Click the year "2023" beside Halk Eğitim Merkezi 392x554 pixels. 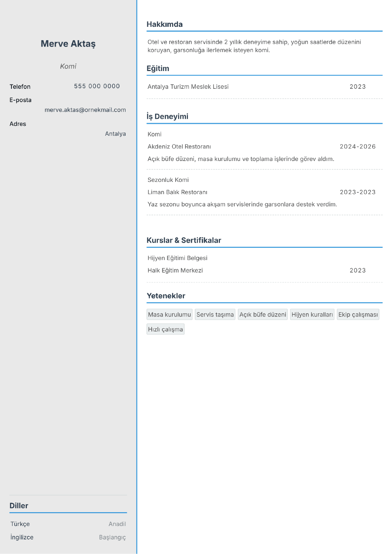point(358,270)
